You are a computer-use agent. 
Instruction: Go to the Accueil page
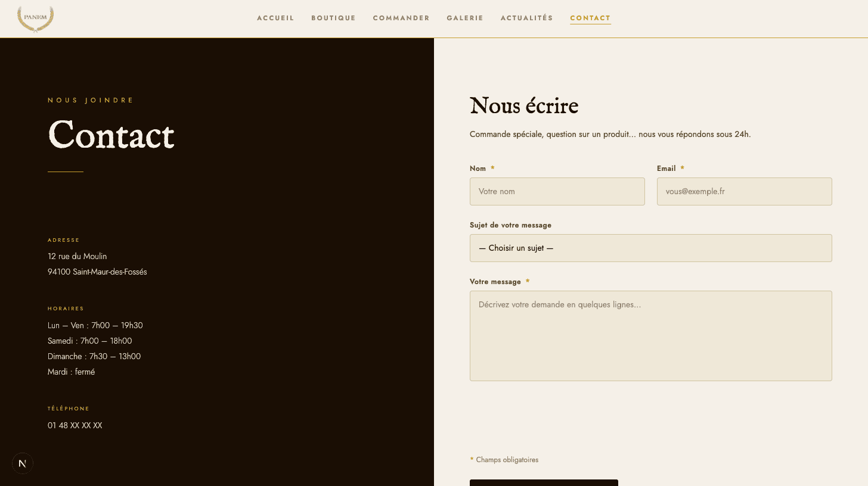point(275,18)
